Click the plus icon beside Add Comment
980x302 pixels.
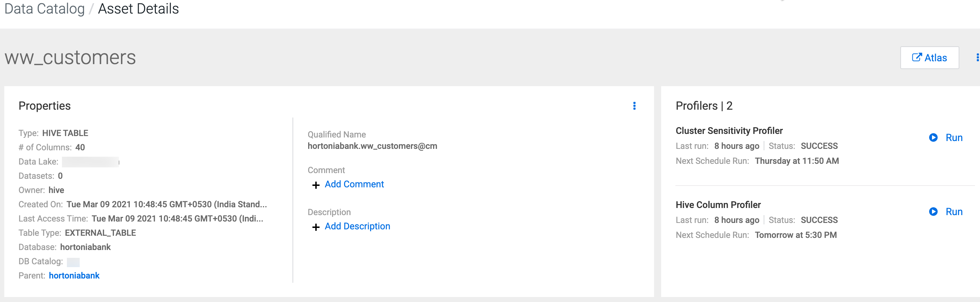[x=316, y=185]
